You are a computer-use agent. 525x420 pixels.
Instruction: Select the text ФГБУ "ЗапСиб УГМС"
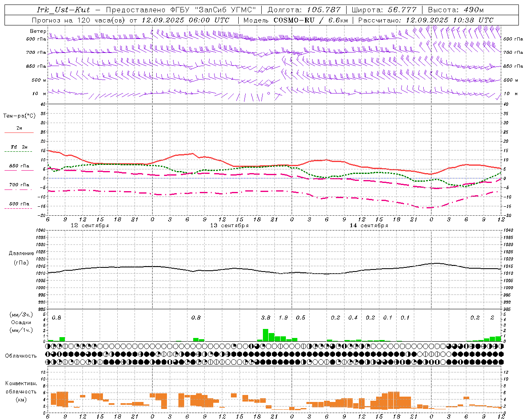(213, 10)
